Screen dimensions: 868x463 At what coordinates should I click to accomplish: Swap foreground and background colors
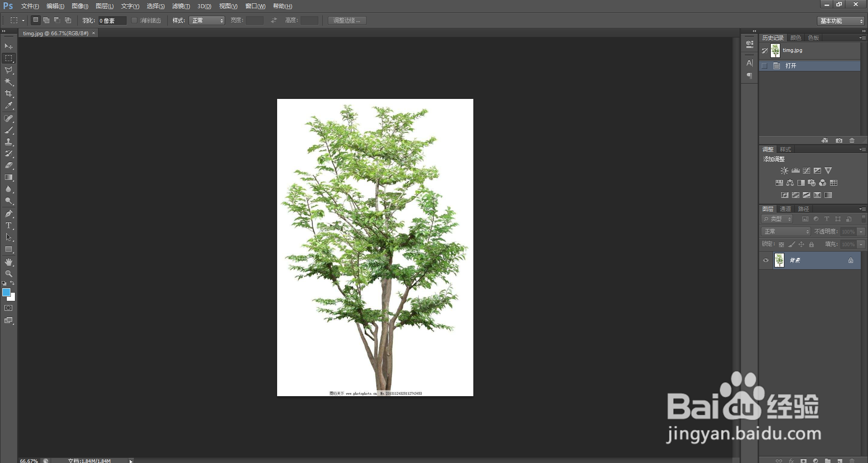click(13, 283)
